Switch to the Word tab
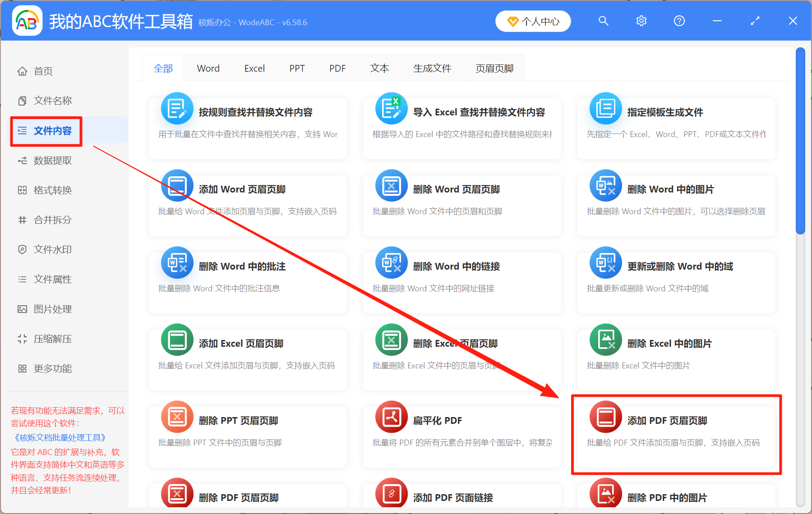Viewport: 812px width, 514px height. (x=208, y=68)
